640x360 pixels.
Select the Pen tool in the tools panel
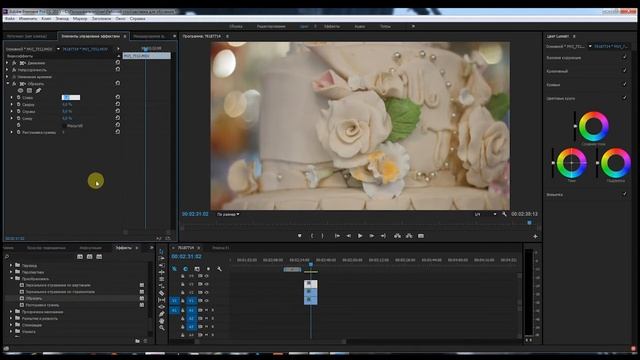coord(162,313)
